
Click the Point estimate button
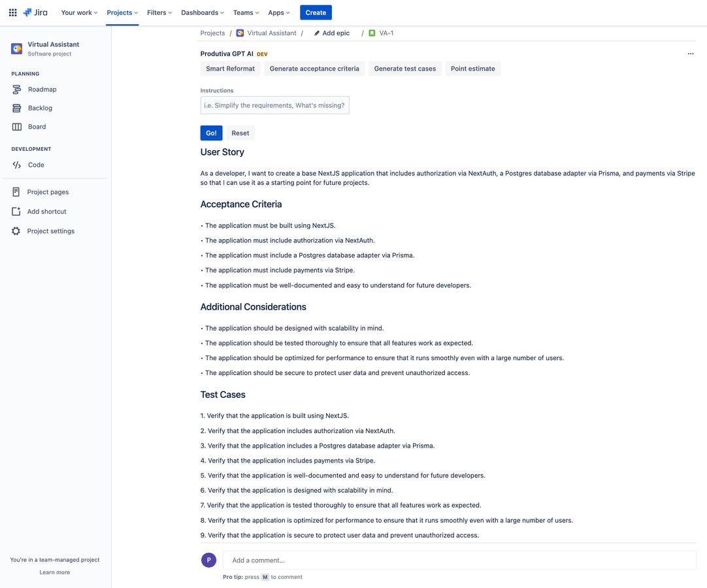click(x=472, y=69)
